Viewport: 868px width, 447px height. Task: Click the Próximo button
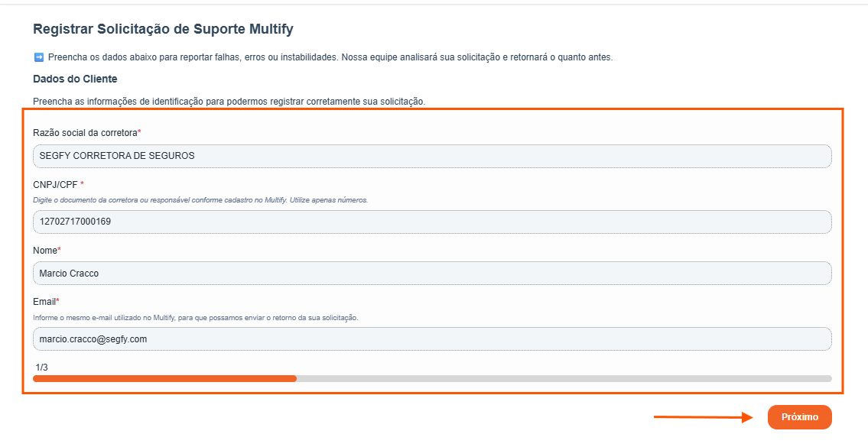pyautogui.click(x=799, y=417)
